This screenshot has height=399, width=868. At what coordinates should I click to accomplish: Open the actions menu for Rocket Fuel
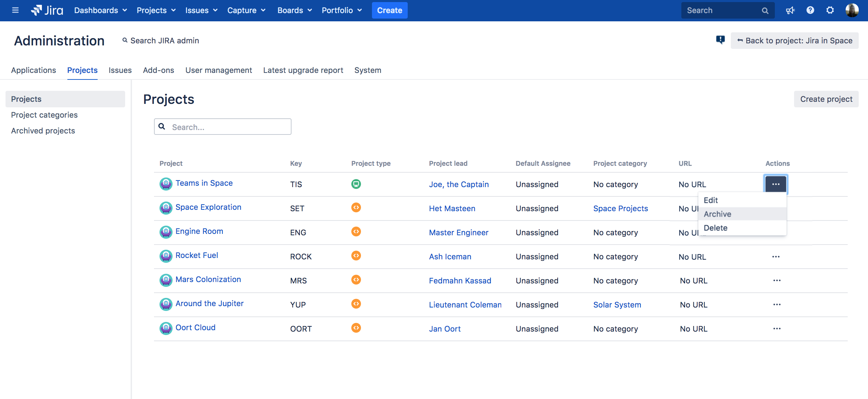pos(776,257)
